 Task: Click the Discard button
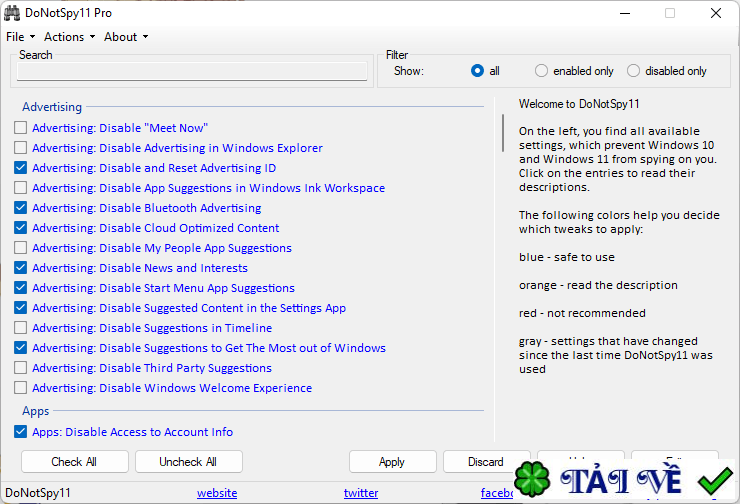pos(486,462)
